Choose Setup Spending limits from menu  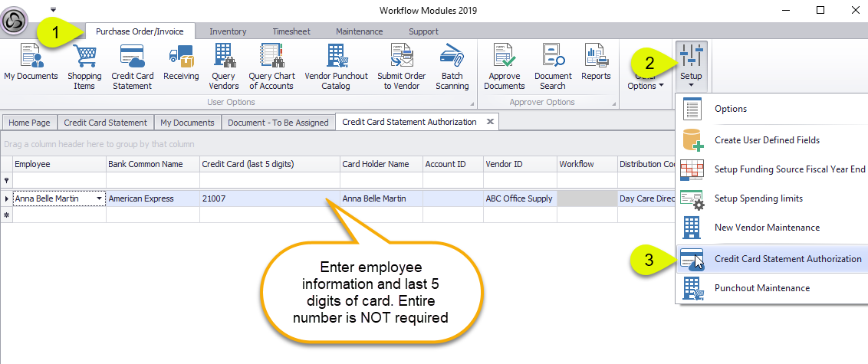click(758, 198)
